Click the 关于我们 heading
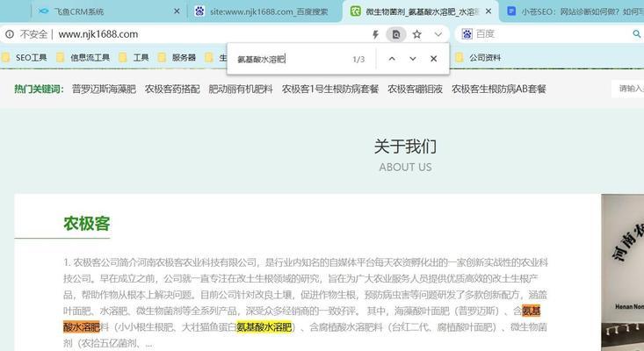 (405, 147)
